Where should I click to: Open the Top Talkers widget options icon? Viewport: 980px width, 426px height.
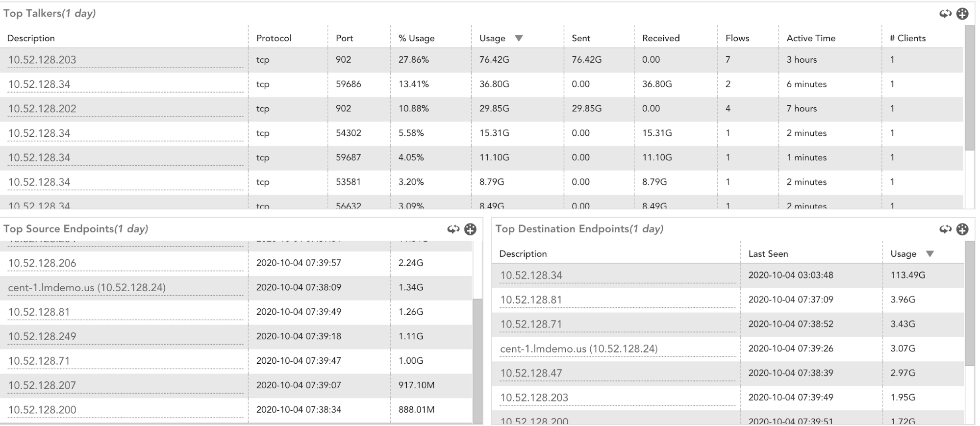[962, 14]
